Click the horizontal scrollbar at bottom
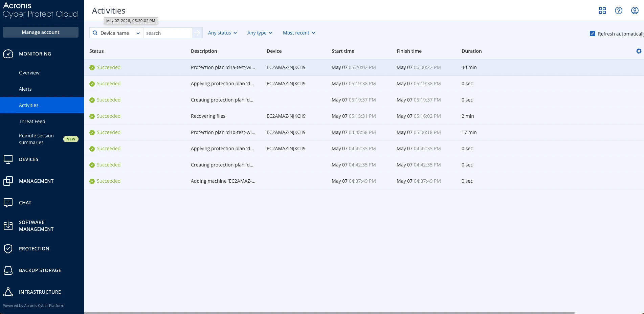644x314 pixels. [329, 313]
